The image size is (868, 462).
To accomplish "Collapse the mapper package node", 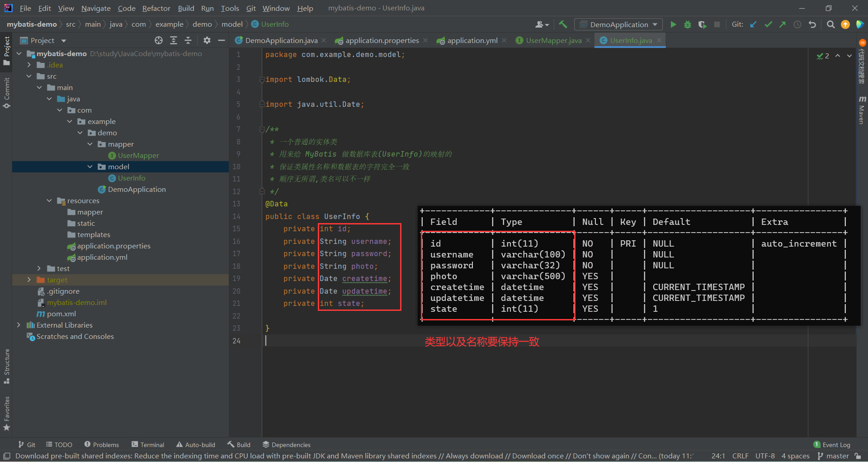I will click(x=90, y=144).
